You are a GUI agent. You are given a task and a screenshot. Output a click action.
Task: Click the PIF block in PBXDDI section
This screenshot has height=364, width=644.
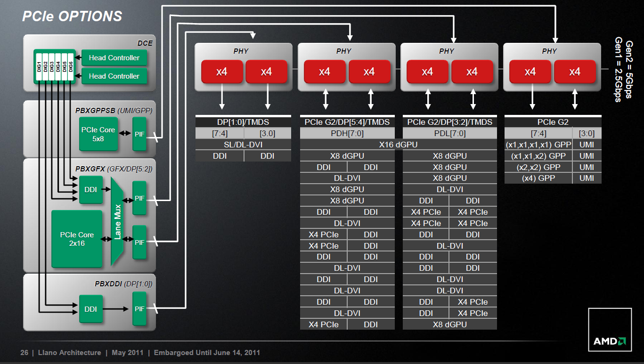[x=139, y=308]
